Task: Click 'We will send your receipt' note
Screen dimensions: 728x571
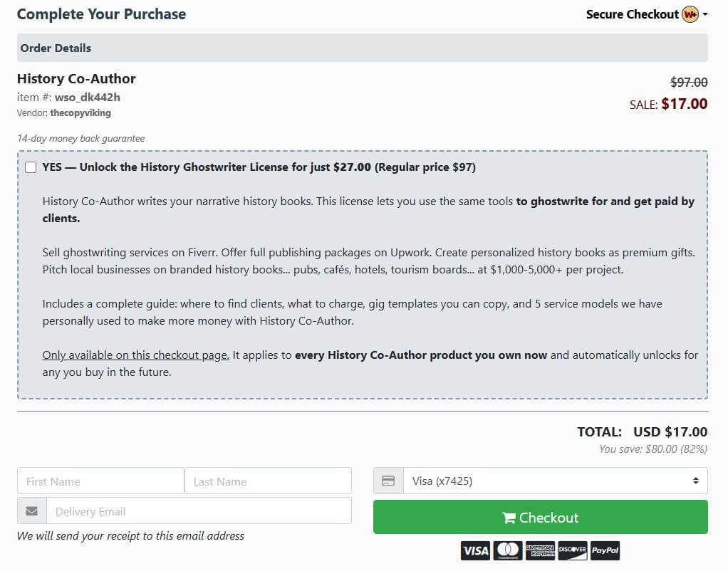Action: pos(130,535)
